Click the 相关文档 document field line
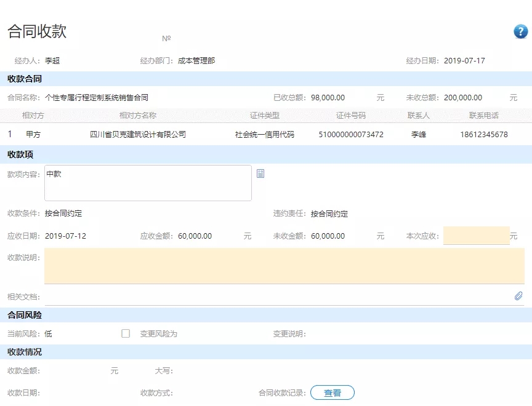Image resolution: width=532 pixels, height=406 pixels. 277,297
